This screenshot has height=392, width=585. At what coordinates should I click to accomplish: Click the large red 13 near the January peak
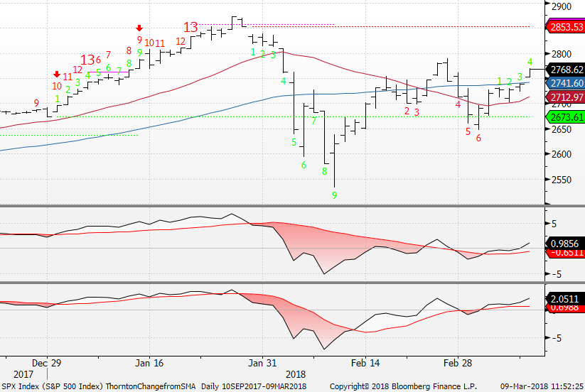(190, 27)
